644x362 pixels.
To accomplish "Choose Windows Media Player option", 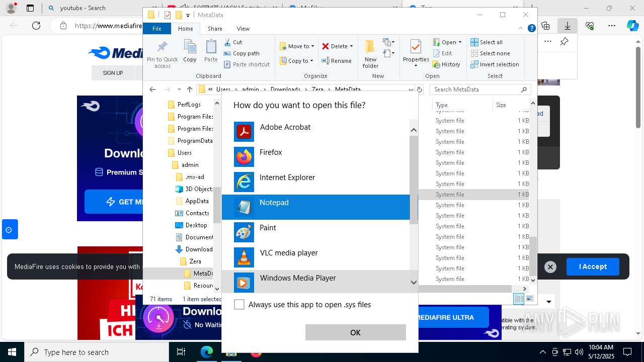I will click(x=316, y=282).
